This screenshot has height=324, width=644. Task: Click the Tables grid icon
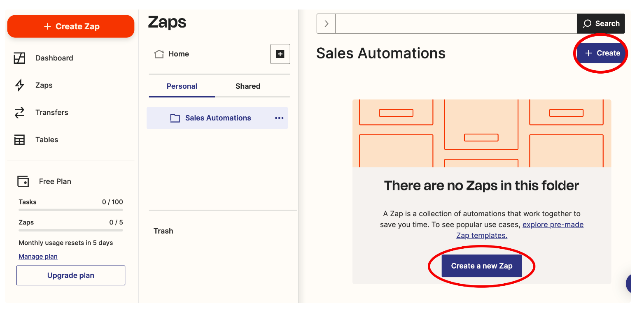pyautogui.click(x=19, y=140)
